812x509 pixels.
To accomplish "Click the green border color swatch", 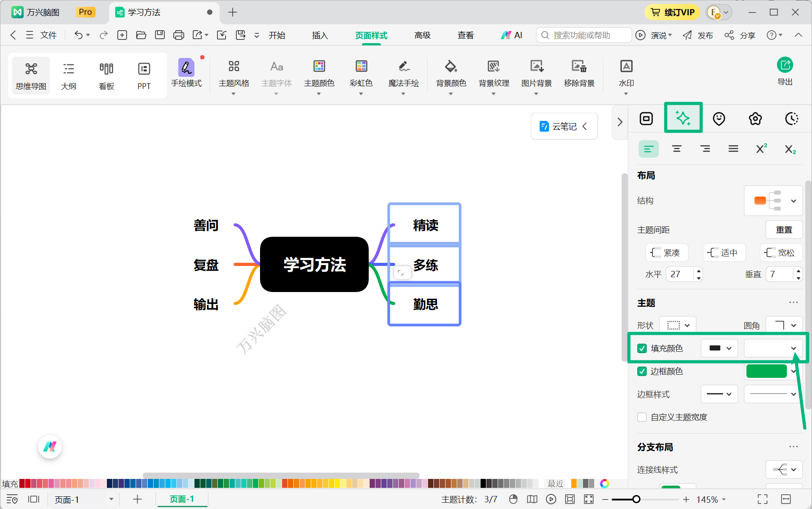I will (766, 371).
